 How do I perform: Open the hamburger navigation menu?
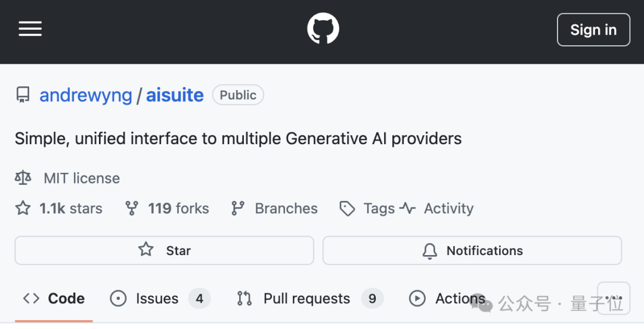(x=30, y=29)
